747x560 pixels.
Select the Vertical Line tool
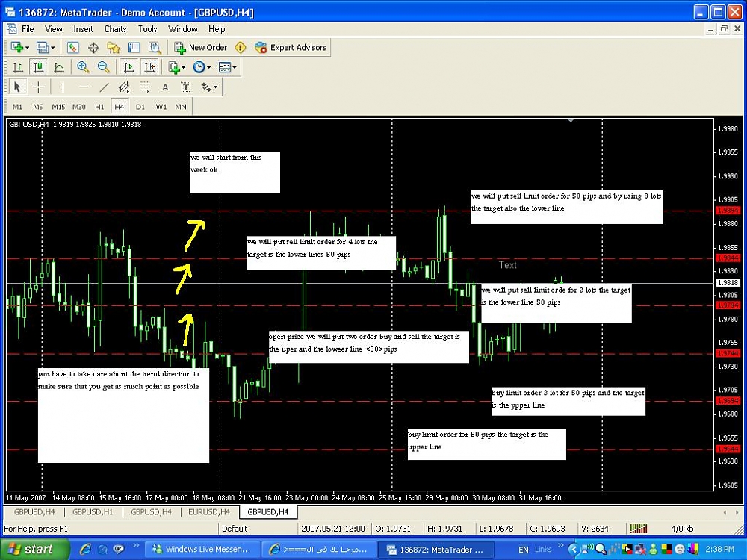click(x=63, y=87)
